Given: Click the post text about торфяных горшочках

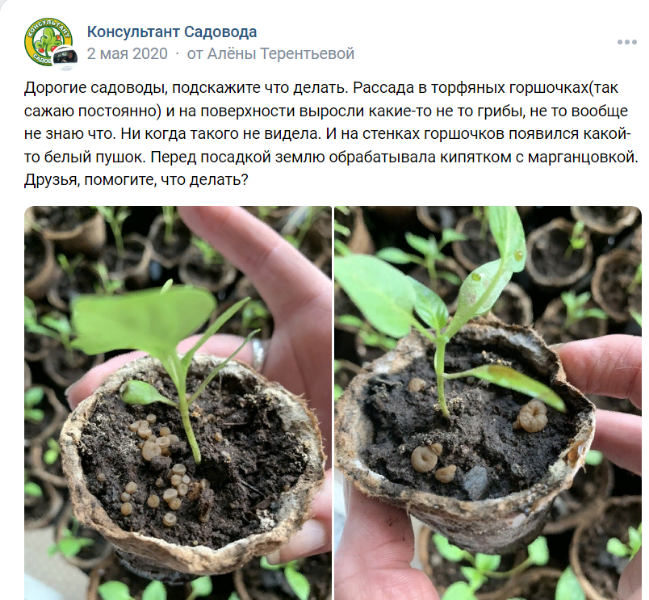Looking at the screenshot, I should pos(331,134).
